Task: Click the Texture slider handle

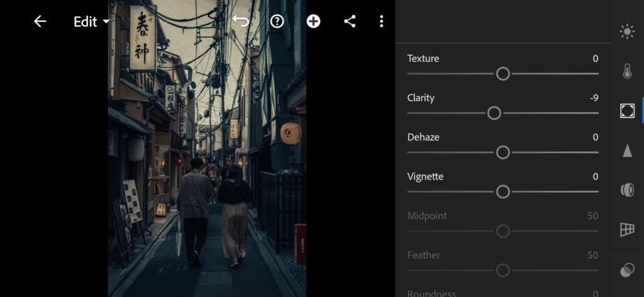Action: [502, 74]
